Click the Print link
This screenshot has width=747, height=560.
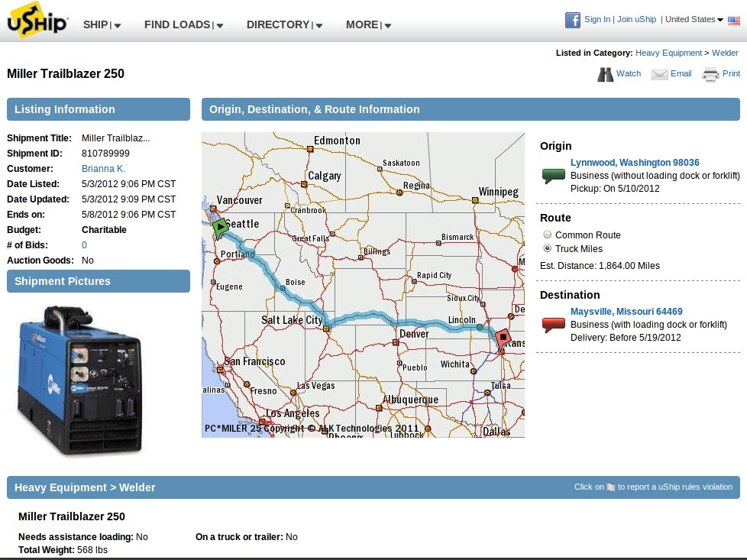tap(731, 73)
